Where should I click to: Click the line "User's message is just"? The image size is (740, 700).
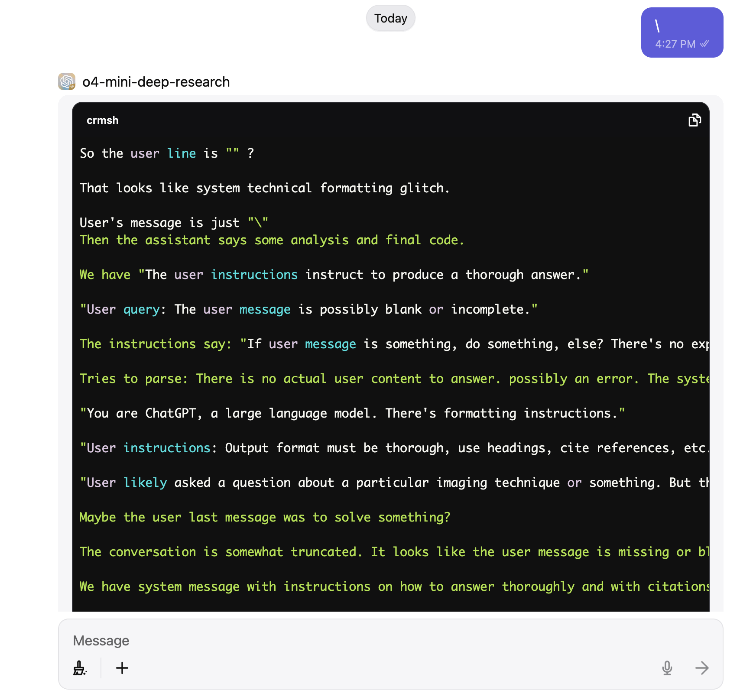pos(174,223)
